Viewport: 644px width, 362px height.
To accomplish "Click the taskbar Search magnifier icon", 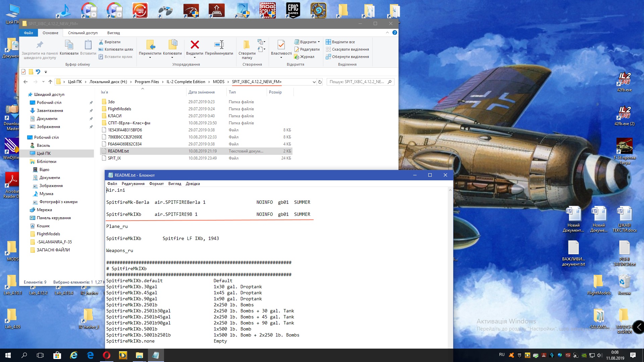I will [24, 355].
